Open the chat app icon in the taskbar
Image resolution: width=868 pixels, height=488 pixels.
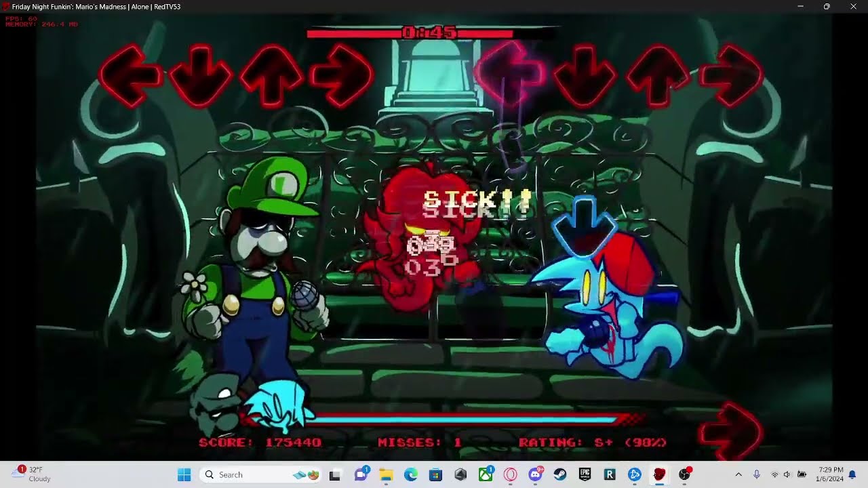361,475
